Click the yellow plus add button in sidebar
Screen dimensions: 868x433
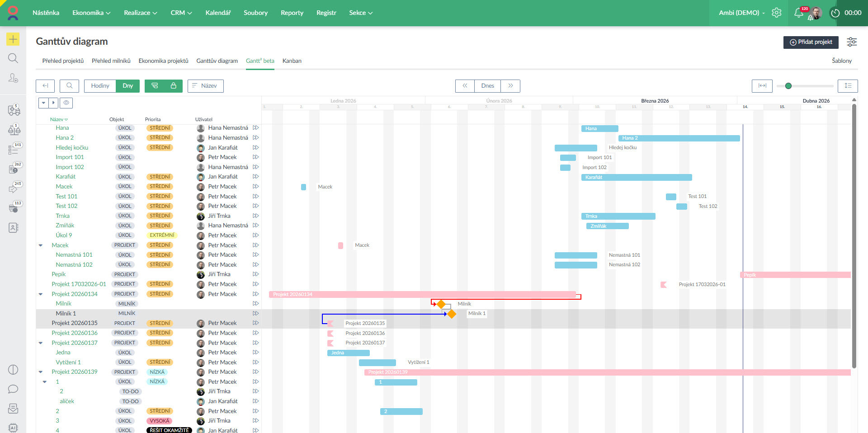(x=13, y=39)
